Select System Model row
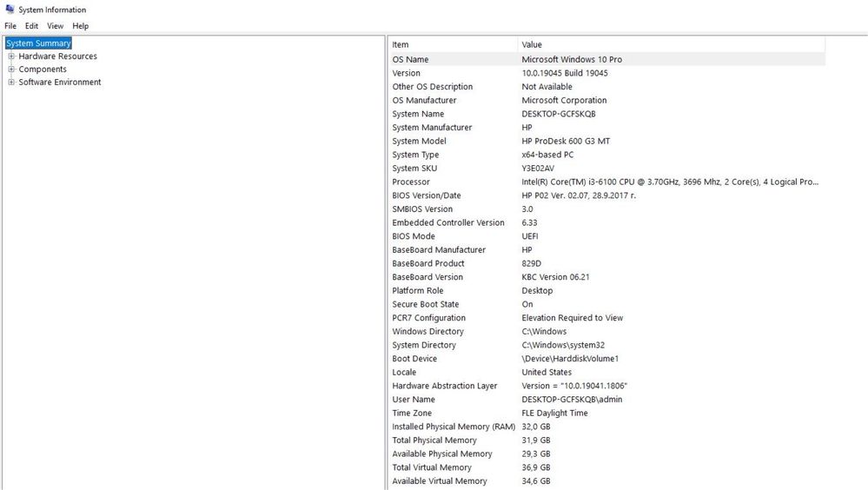The height and width of the screenshot is (490, 868). pyautogui.click(x=606, y=142)
